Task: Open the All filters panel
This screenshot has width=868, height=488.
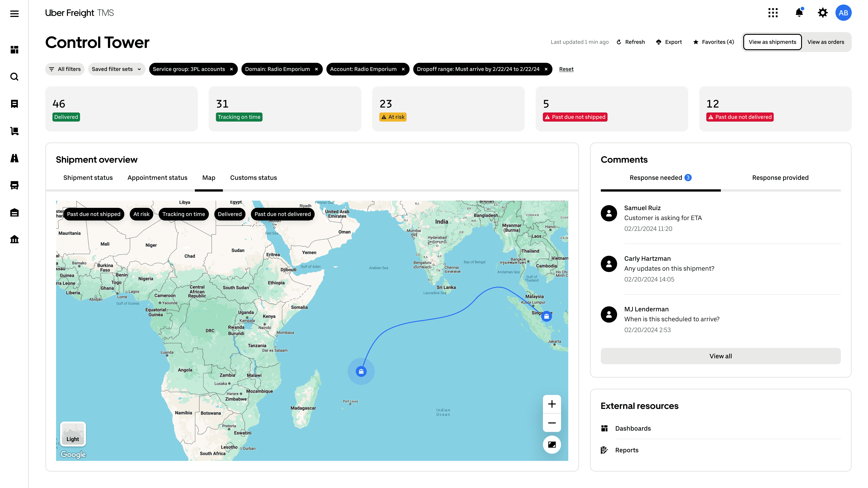Action: [65, 69]
